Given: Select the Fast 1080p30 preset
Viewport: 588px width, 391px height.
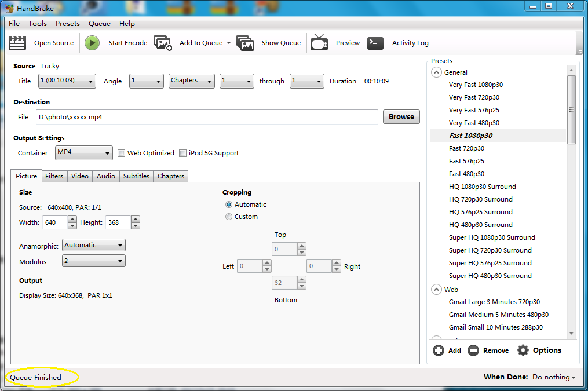Looking at the screenshot, I should (x=471, y=136).
